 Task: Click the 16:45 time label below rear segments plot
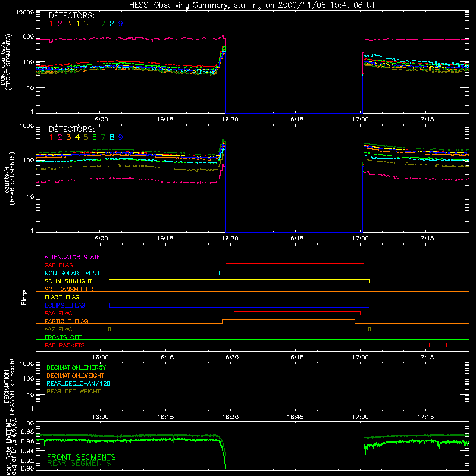(x=295, y=239)
